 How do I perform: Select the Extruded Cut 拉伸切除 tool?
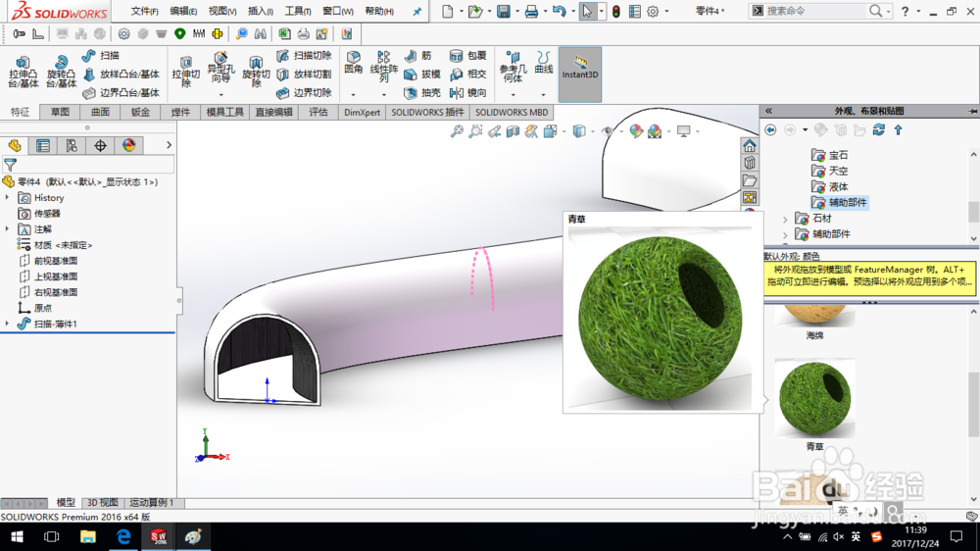point(185,72)
